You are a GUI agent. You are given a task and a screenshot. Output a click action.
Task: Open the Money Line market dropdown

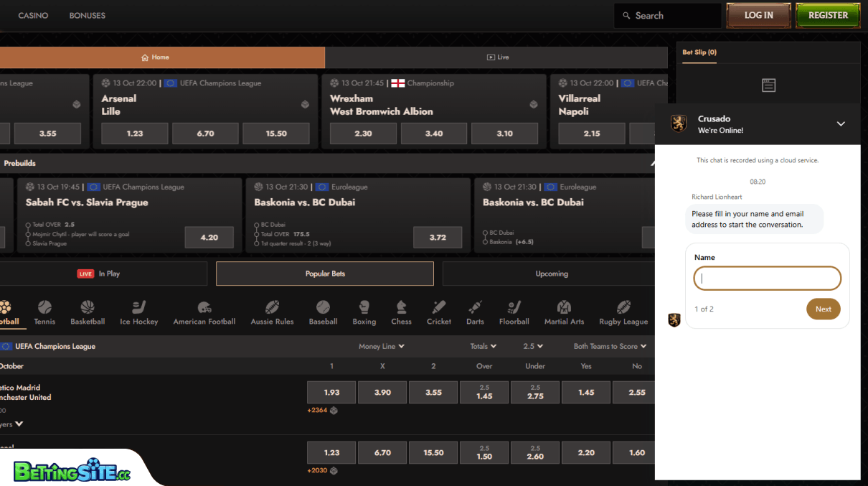pos(382,346)
